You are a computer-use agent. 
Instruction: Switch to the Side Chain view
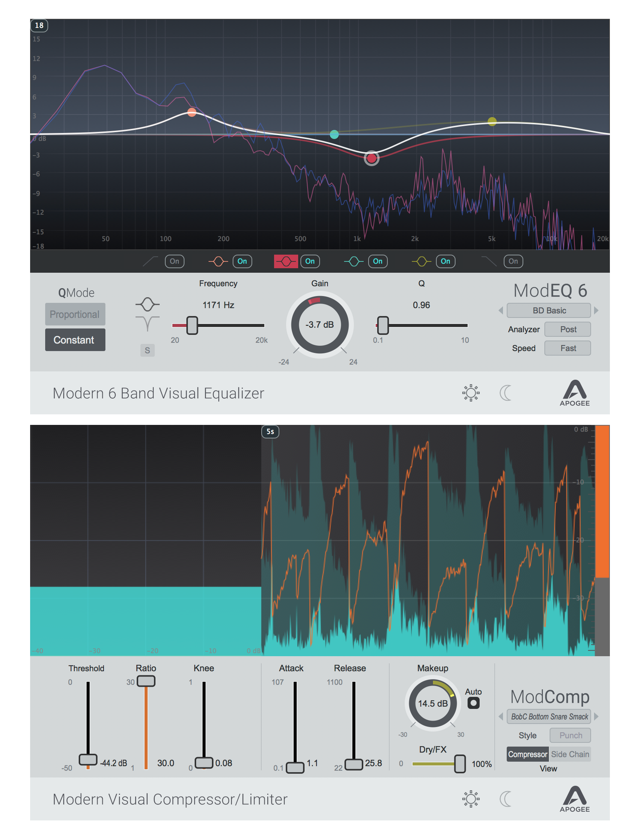pyautogui.click(x=570, y=754)
